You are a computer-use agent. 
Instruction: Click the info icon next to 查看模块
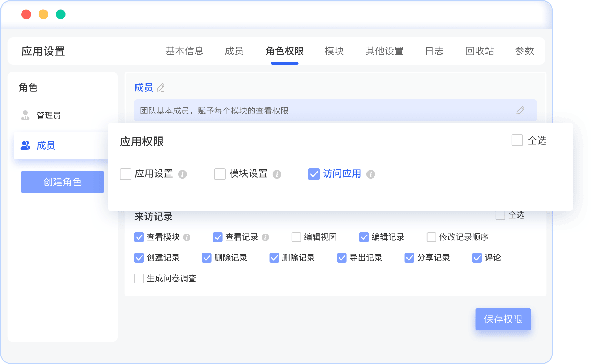[187, 237]
